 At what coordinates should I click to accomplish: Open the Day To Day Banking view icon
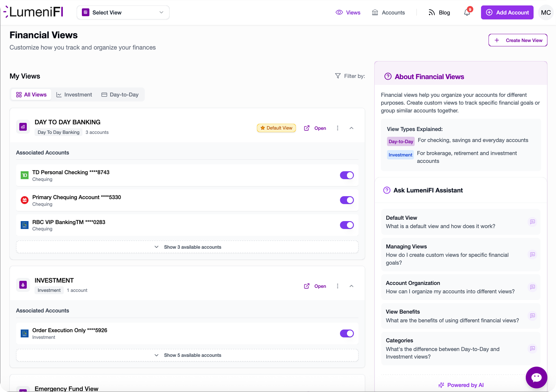point(23,126)
